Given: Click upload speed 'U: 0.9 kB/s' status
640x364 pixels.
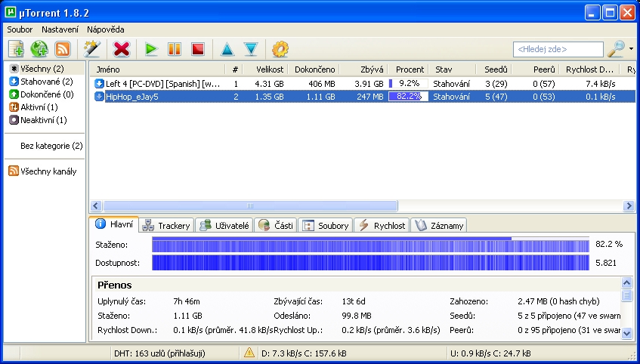Looking at the screenshot, I should 490,353.
